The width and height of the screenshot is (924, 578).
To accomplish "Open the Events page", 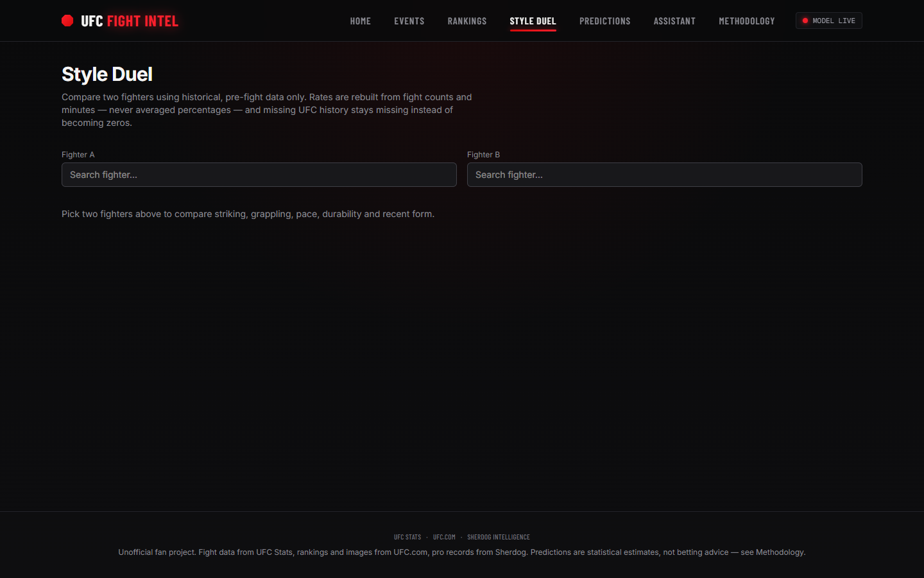I will pos(409,21).
